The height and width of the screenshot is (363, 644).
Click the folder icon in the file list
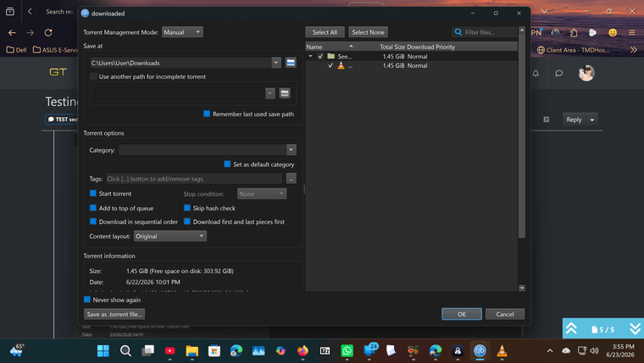(x=331, y=56)
